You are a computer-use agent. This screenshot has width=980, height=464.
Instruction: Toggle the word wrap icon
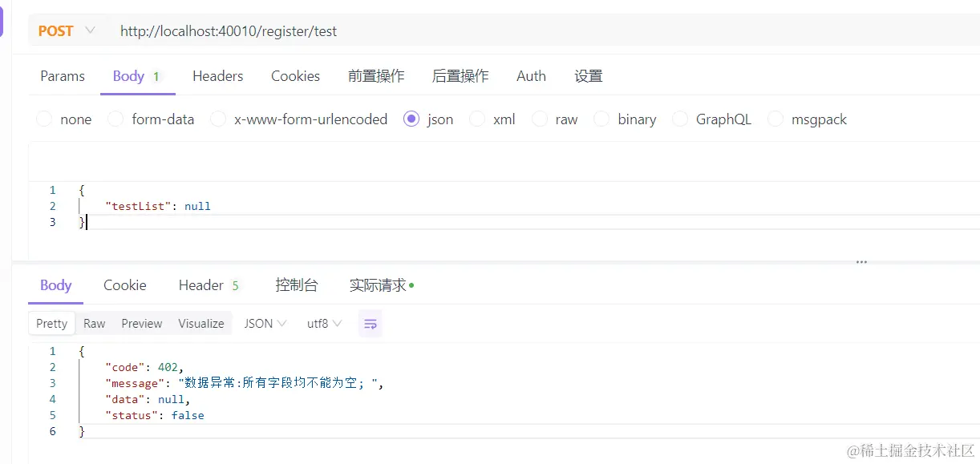click(x=371, y=324)
